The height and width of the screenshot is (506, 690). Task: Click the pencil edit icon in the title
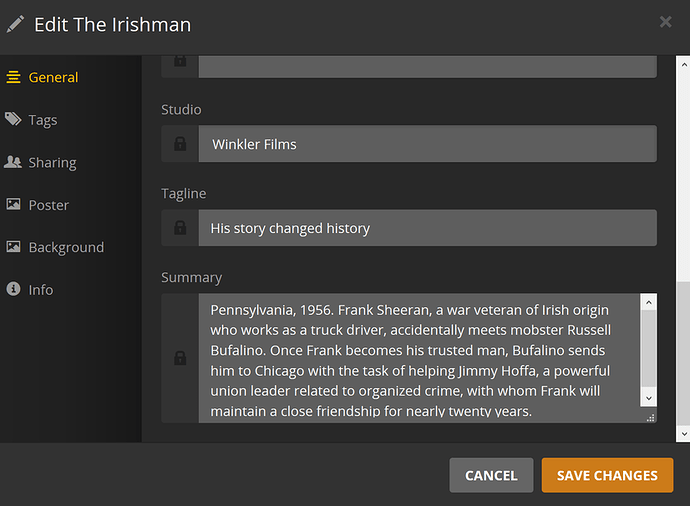15,24
